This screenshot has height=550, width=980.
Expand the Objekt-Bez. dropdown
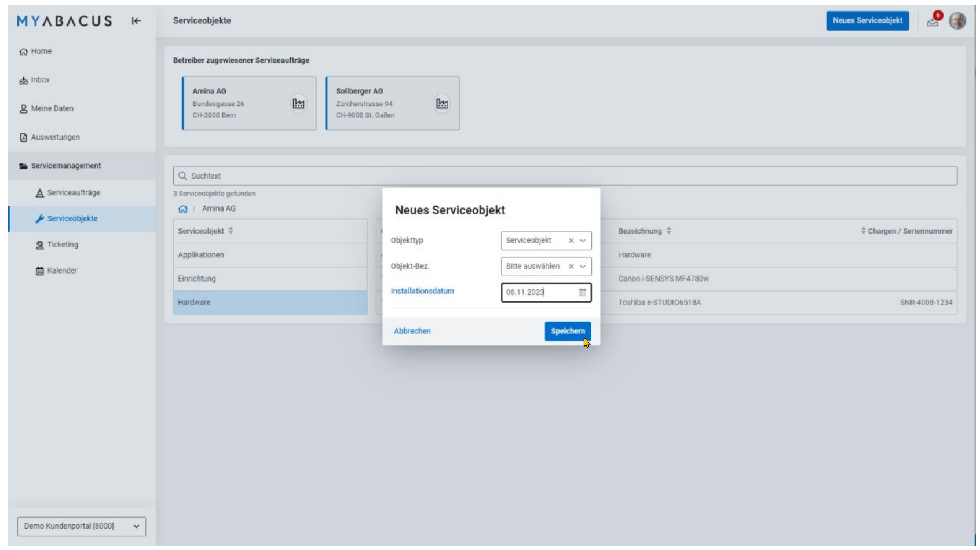pos(583,267)
